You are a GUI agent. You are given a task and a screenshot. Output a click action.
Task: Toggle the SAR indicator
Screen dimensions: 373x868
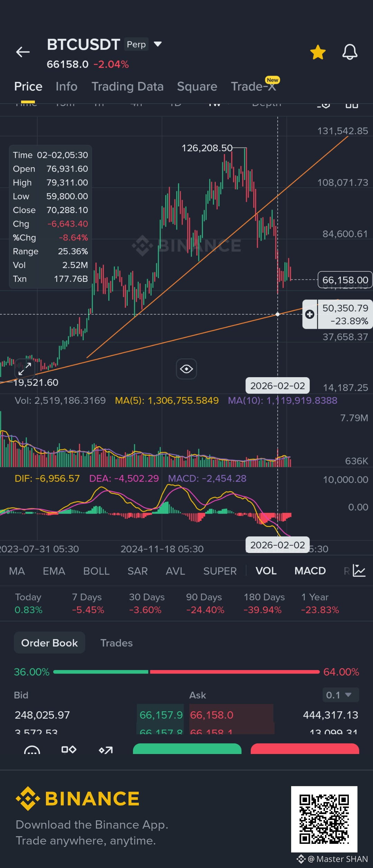click(x=137, y=571)
